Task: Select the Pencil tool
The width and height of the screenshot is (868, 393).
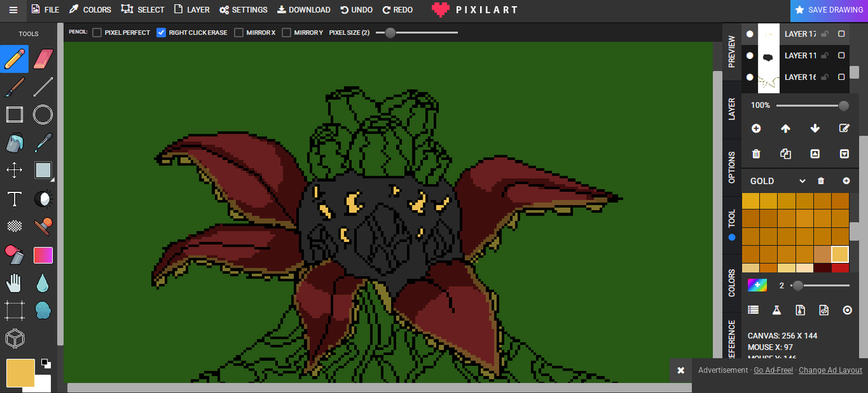Action: point(14,59)
